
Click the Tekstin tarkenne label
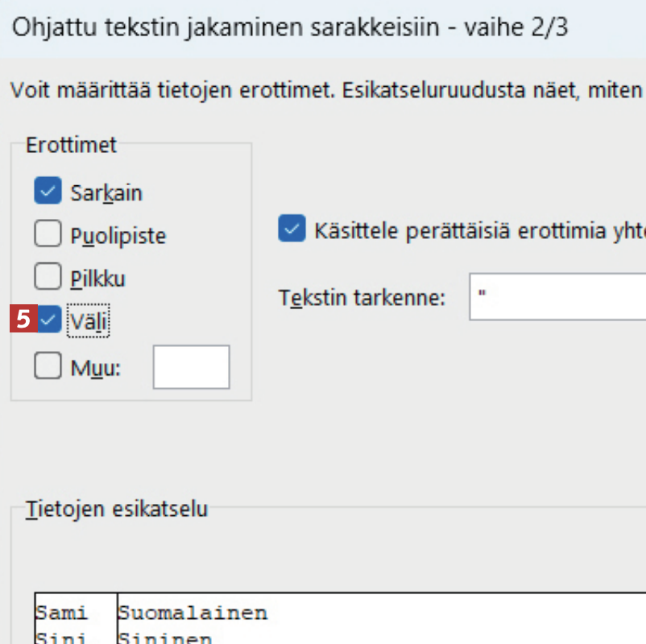pos(362,298)
